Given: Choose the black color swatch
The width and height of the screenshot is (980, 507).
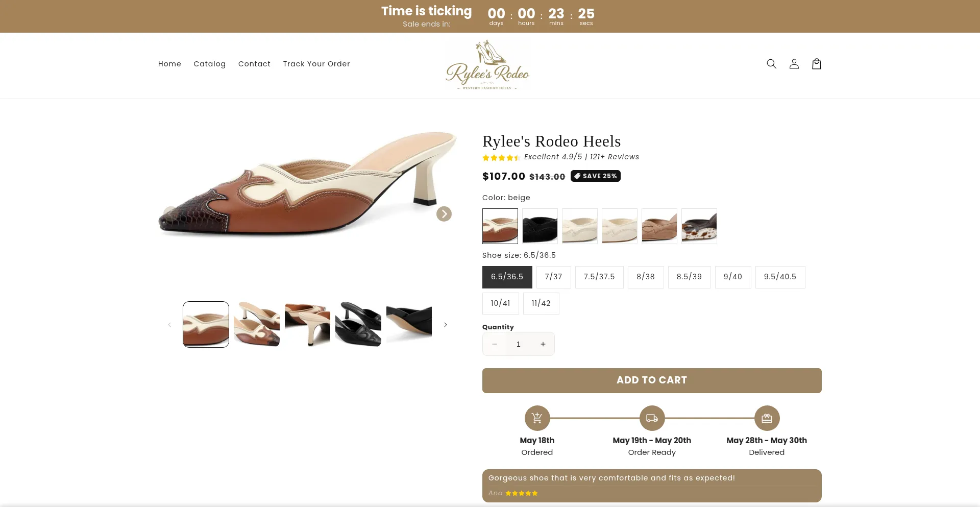Looking at the screenshot, I should point(540,226).
